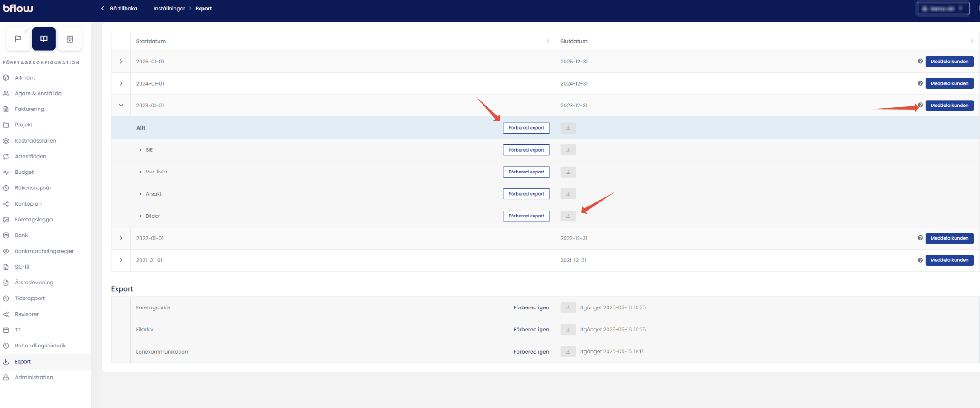
Task: Collapse the 2023-01-01 fiscal year row
Action: [121, 105]
